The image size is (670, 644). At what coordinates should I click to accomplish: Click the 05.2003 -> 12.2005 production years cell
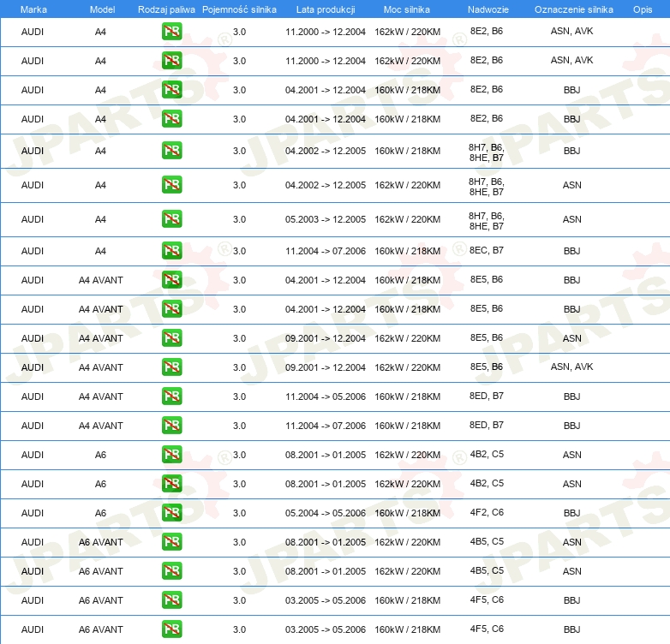click(325, 220)
